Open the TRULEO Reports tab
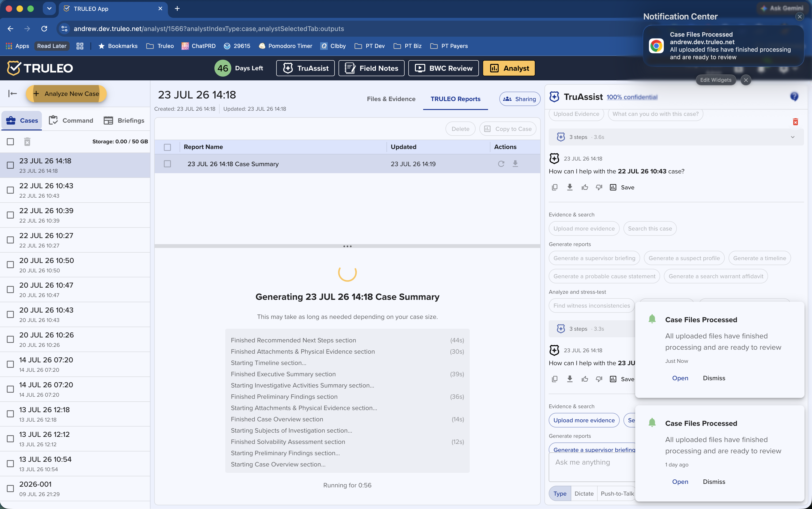The image size is (812, 509). tap(455, 99)
